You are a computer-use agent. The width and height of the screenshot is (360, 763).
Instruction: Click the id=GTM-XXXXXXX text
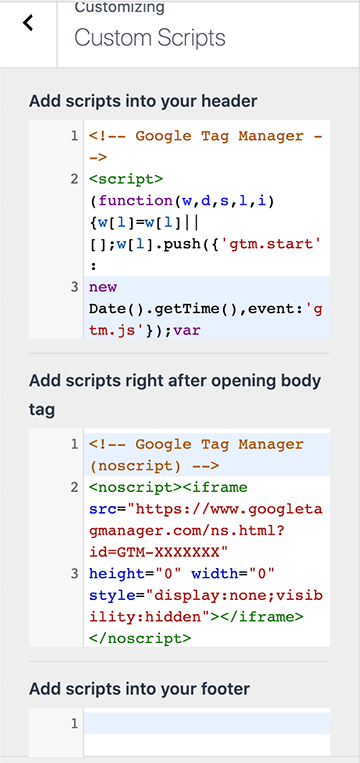point(159,552)
